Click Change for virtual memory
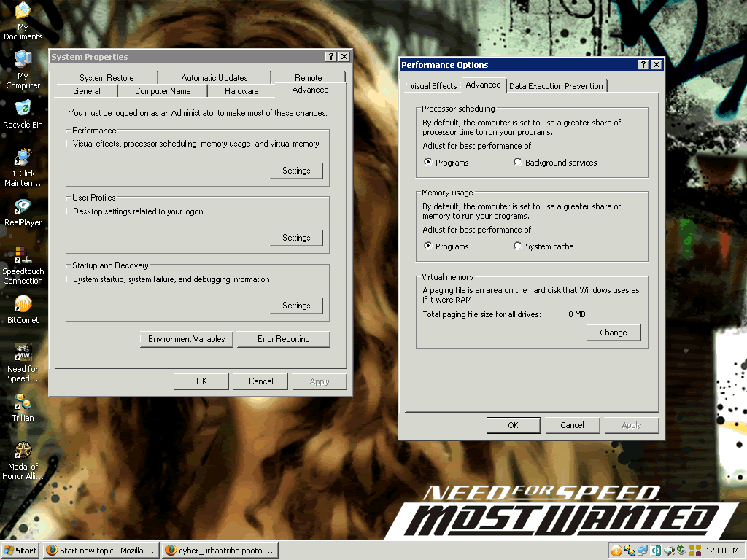Screen dimensions: 747x560 tap(613, 332)
